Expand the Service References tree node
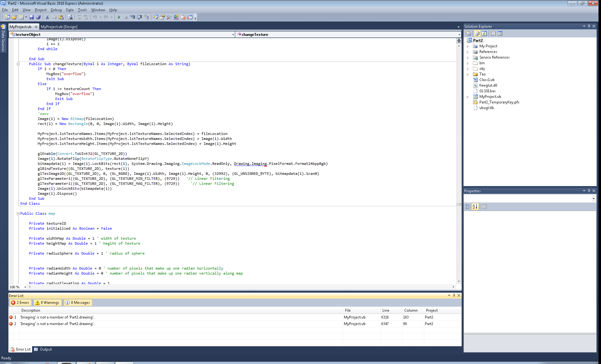Screen dimensions: 601x364 point(468,58)
